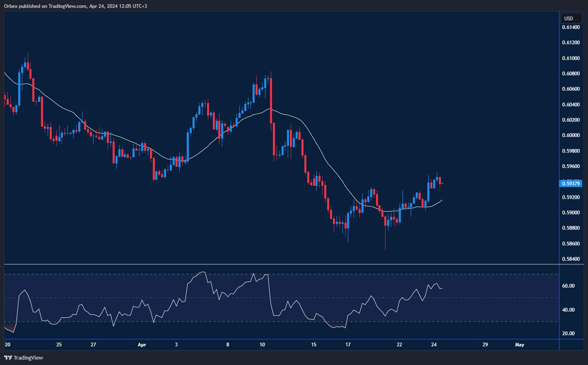Click the 0.60600 price axis label
This screenshot has width=588, height=365.
(x=571, y=89)
